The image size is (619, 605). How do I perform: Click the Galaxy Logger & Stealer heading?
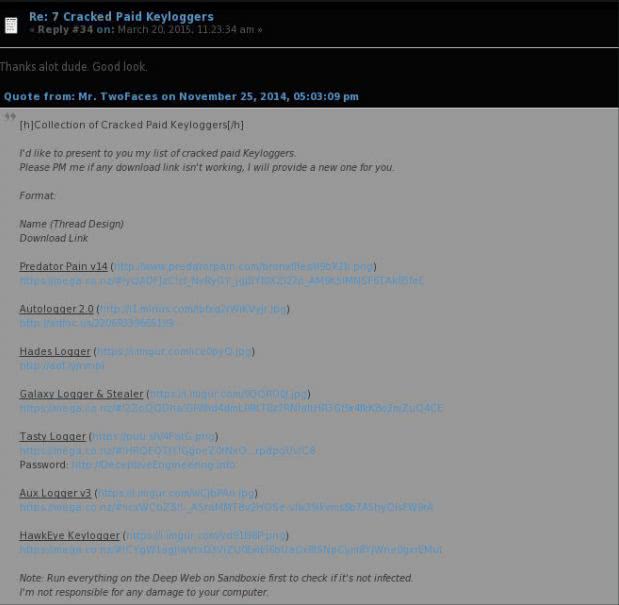pyautogui.click(x=81, y=394)
